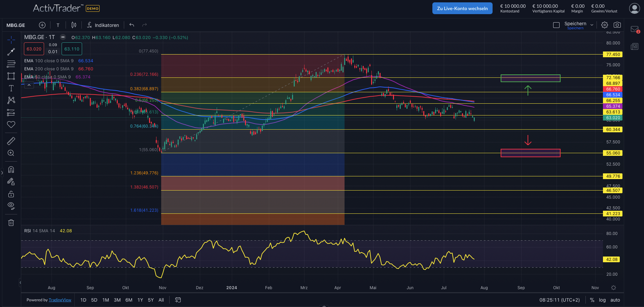The image size is (644, 307).
Task: Select the ruler measure tool
Action: point(11,141)
